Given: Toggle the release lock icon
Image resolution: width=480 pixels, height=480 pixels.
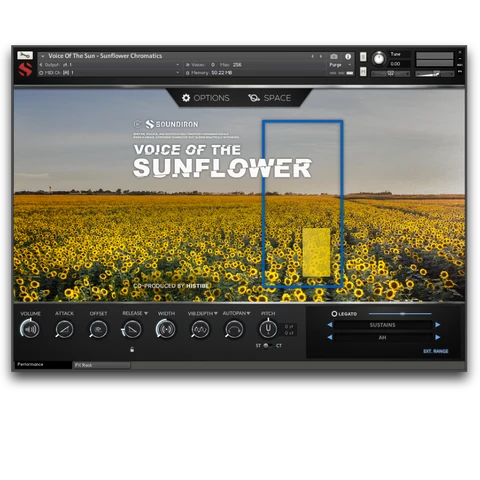Looking at the screenshot, I should coord(132,349).
